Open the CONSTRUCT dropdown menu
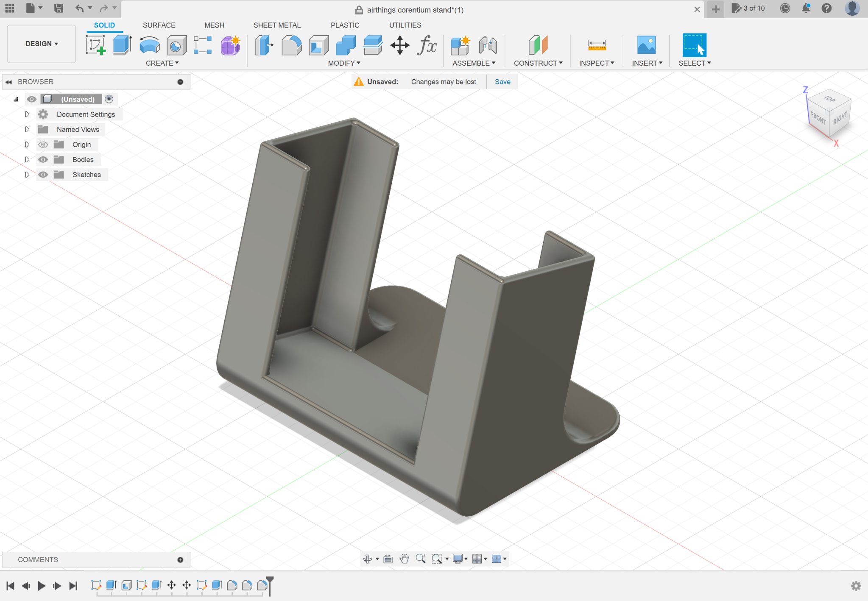868x601 pixels. coord(538,63)
